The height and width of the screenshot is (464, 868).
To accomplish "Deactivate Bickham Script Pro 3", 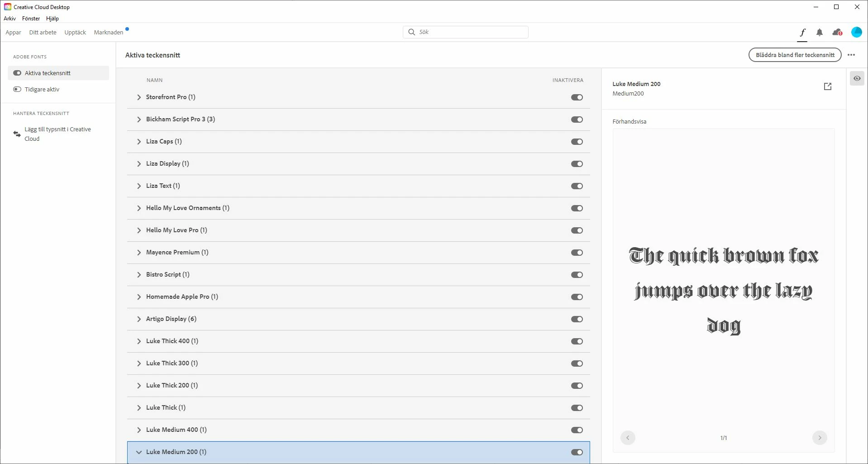I will (577, 120).
